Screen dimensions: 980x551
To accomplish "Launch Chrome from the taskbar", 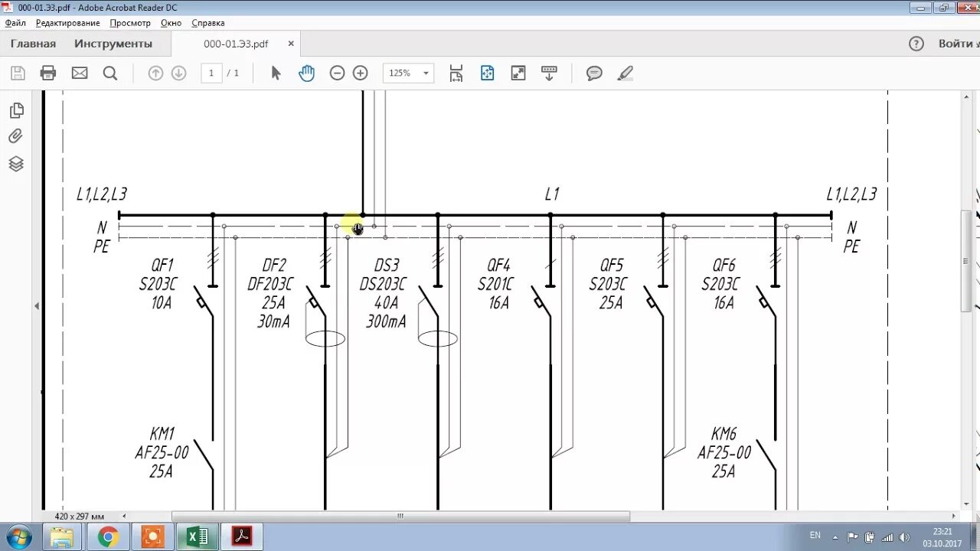I will [108, 537].
